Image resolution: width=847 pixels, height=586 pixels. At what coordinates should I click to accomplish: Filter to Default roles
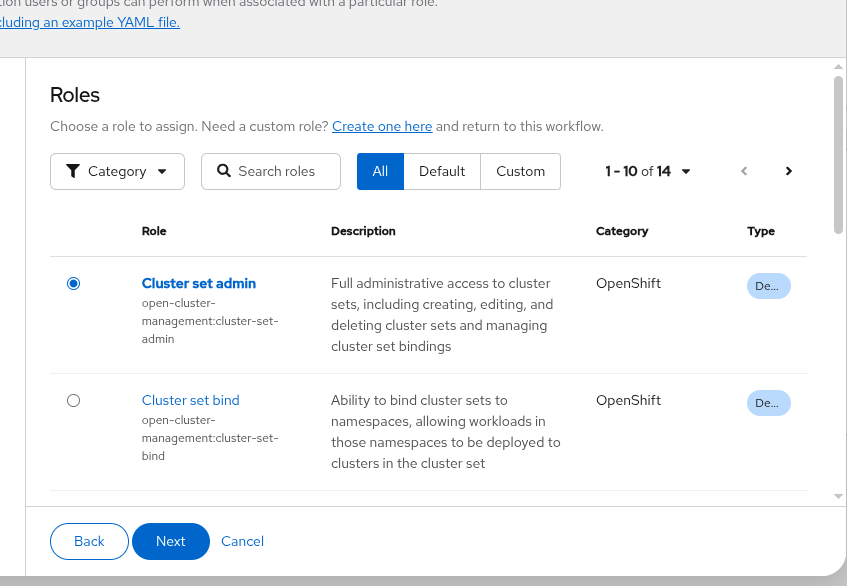[442, 171]
